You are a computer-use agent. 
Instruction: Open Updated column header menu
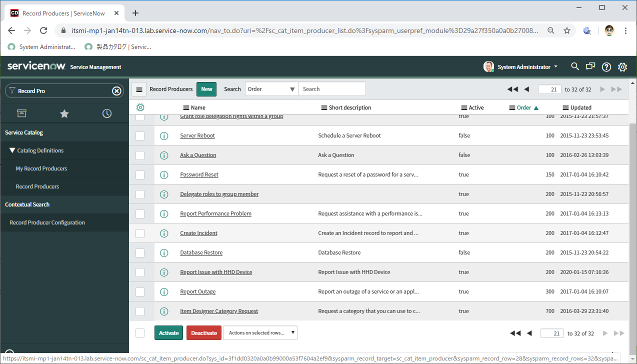click(566, 107)
